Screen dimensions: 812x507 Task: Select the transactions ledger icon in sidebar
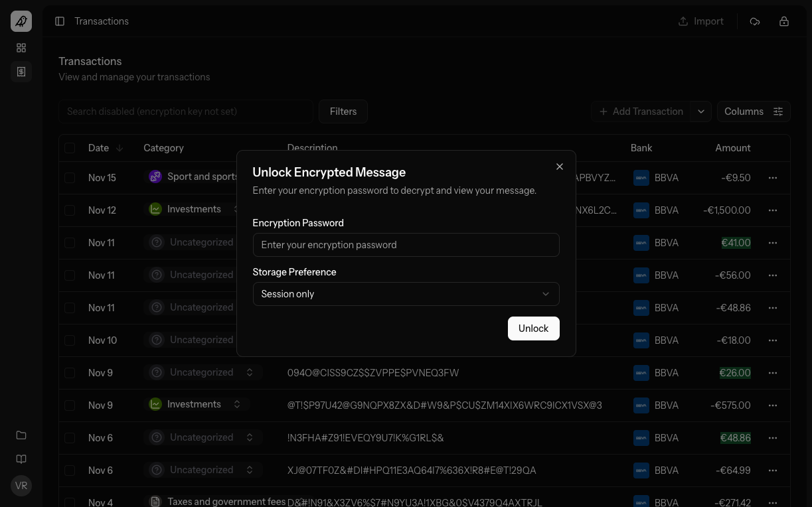[x=21, y=72]
